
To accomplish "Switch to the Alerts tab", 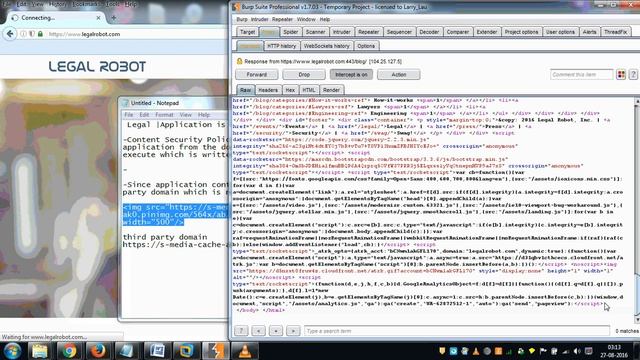I will (x=589, y=32).
